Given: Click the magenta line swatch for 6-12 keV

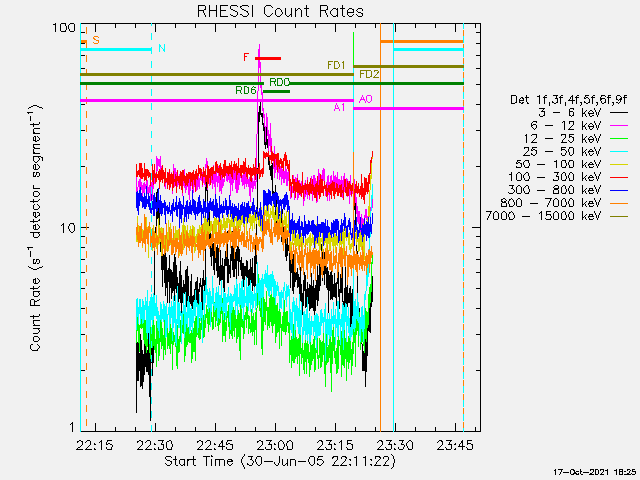Looking at the screenshot, I should (x=619, y=125).
